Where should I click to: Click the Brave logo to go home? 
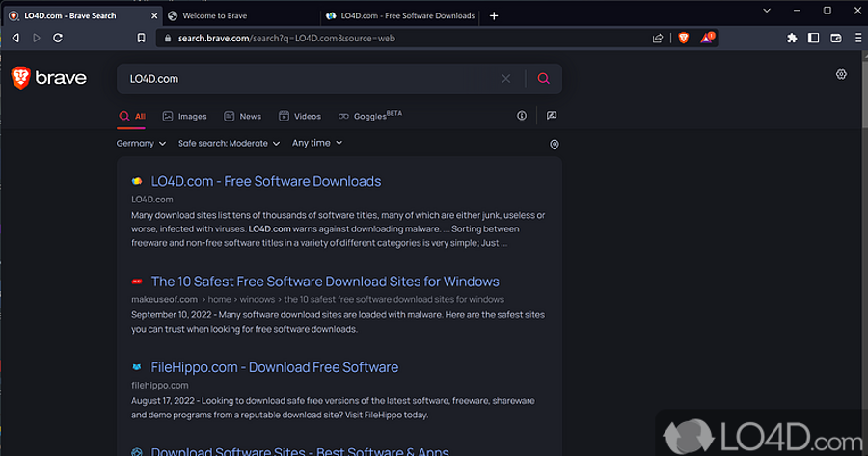coord(49,78)
